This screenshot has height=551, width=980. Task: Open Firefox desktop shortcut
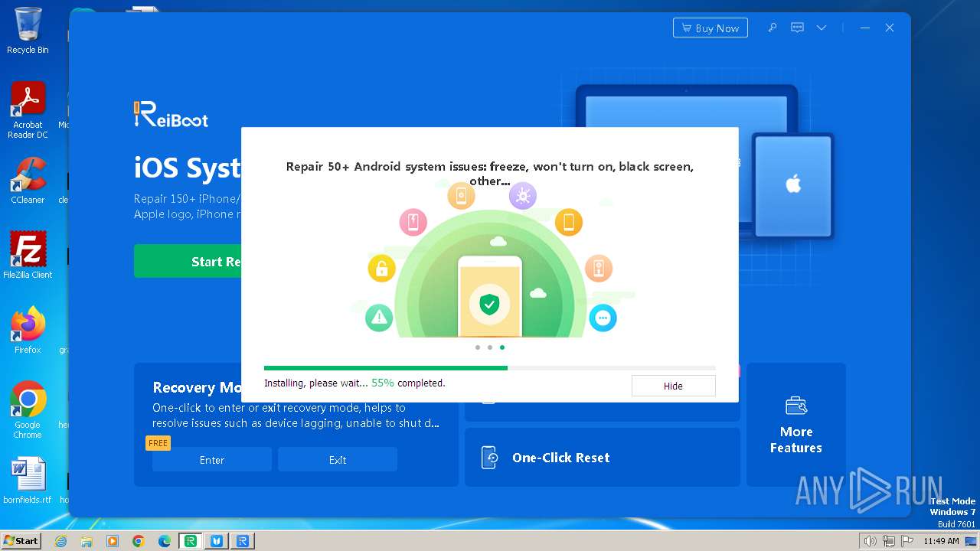tap(28, 330)
